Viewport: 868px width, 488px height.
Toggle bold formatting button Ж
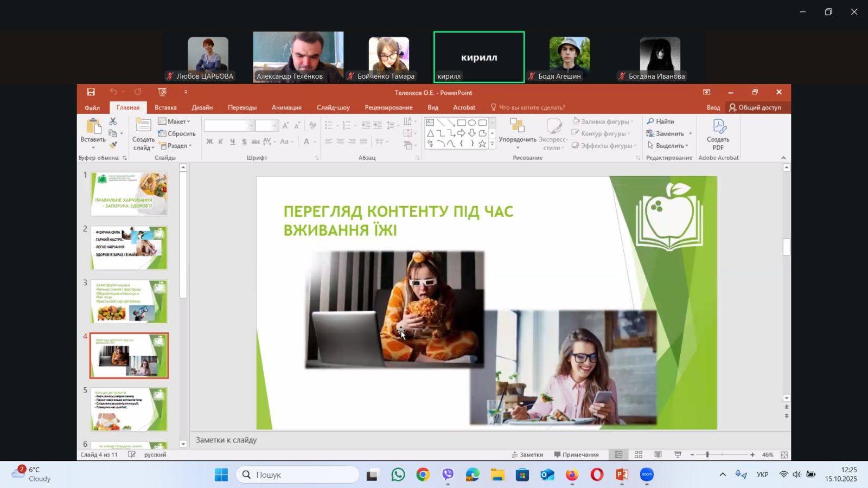(x=209, y=142)
